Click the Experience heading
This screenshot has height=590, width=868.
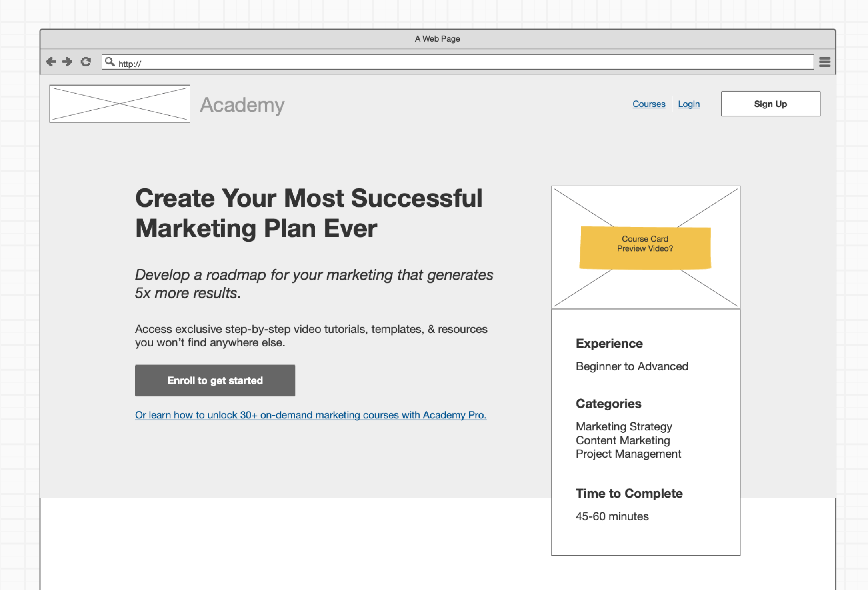(x=609, y=344)
